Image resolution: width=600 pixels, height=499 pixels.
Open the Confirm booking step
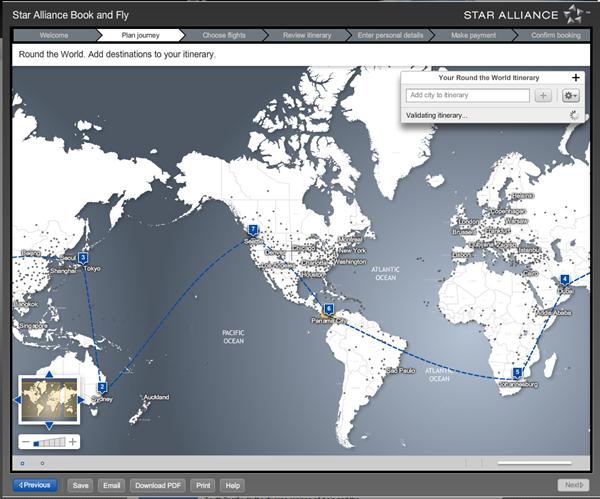pos(556,35)
